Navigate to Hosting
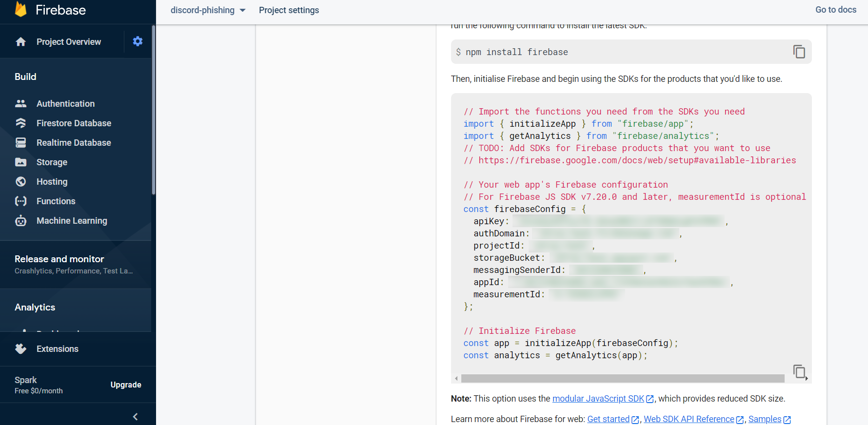This screenshot has height=425, width=868. pyautogui.click(x=52, y=181)
